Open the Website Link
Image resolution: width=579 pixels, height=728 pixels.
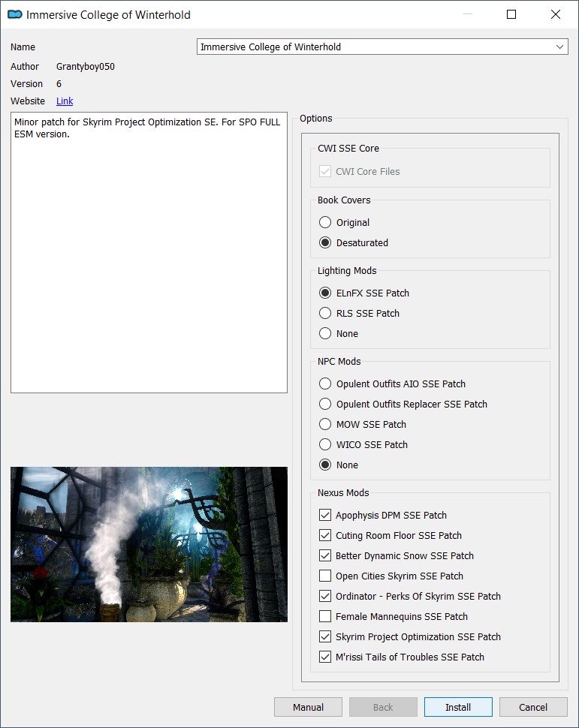pyautogui.click(x=65, y=101)
